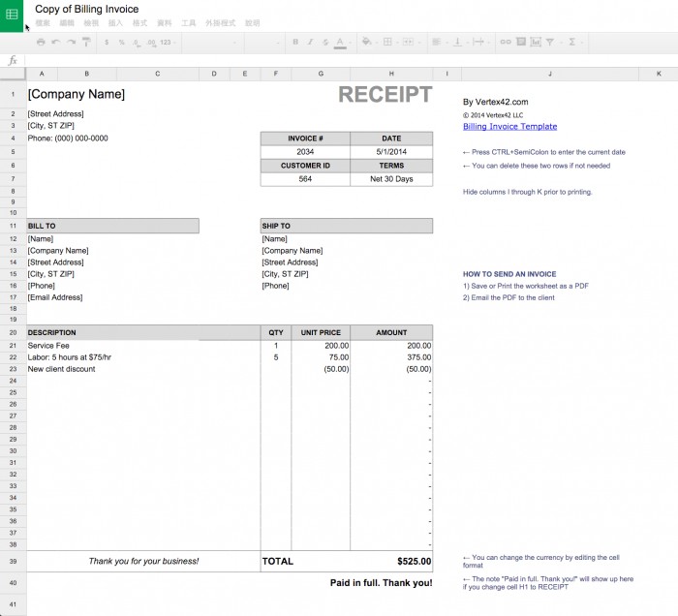Select the amount cell '375.00'
The height and width of the screenshot is (616, 678).
click(x=391, y=357)
